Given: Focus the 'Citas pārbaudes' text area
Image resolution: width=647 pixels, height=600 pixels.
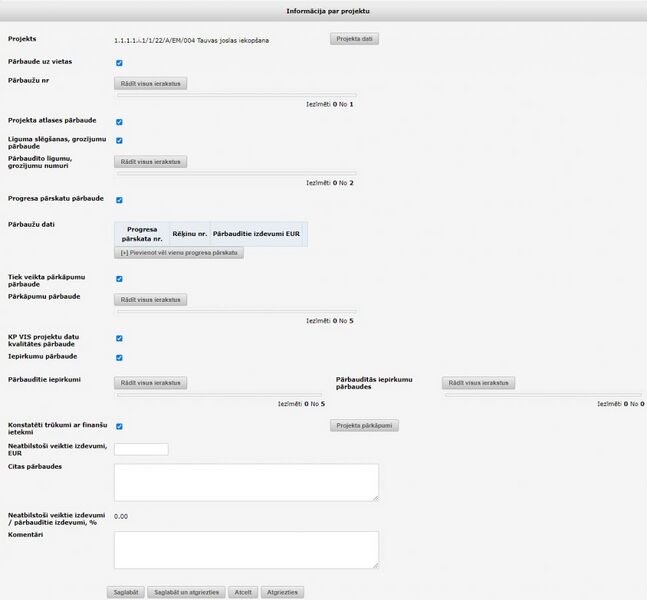Looking at the screenshot, I should 246,482.
